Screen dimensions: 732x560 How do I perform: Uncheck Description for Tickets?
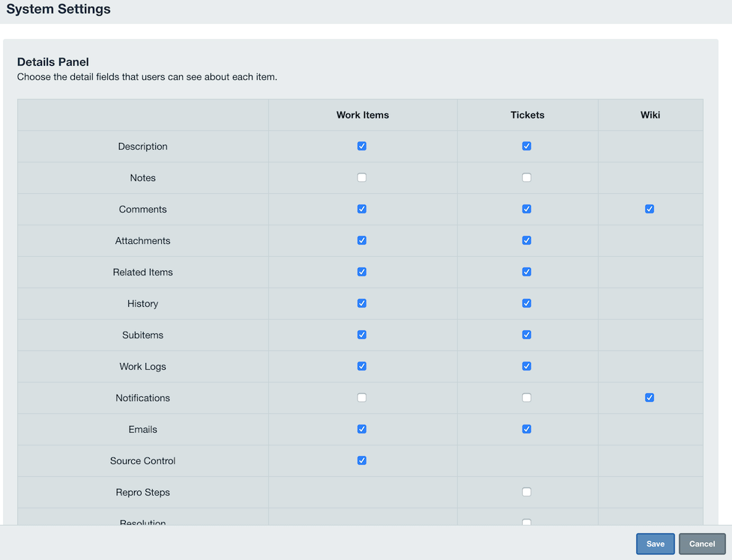[527, 146]
